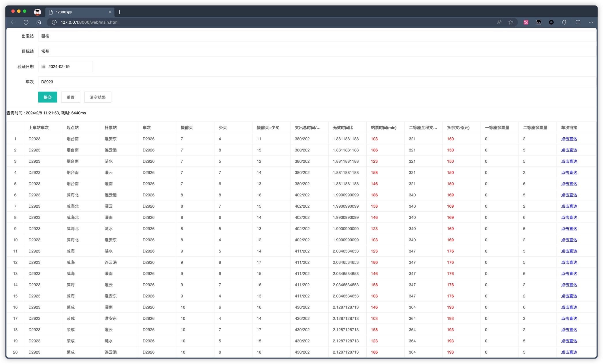Bookmark this page with the star icon

click(x=510, y=22)
